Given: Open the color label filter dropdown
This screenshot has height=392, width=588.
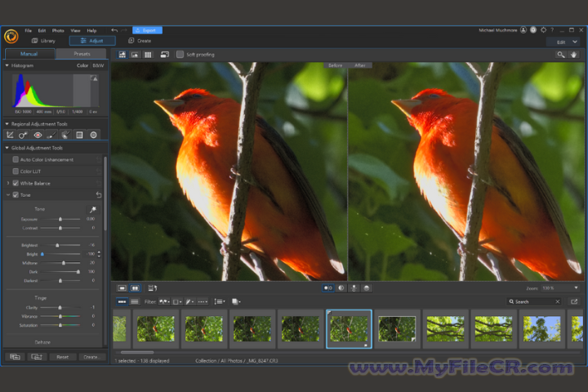Looking at the screenshot, I should coord(177,301).
